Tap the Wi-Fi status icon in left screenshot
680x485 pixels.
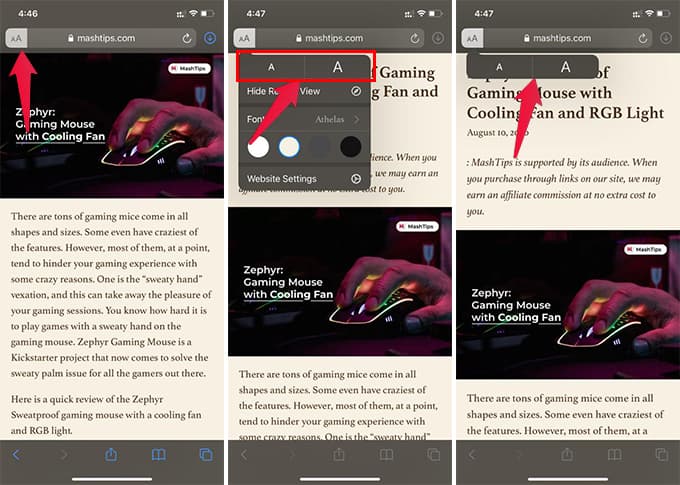click(193, 13)
